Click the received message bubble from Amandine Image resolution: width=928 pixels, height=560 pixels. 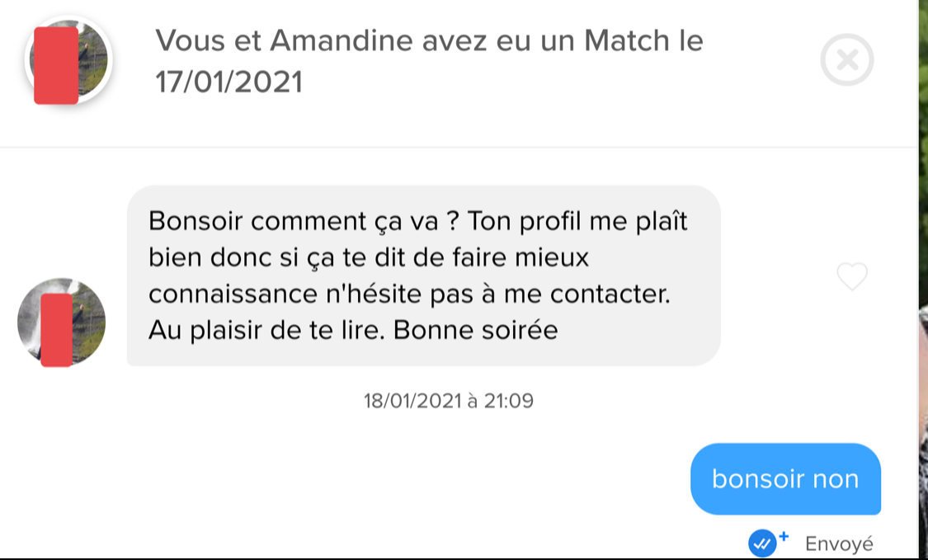[423, 275]
